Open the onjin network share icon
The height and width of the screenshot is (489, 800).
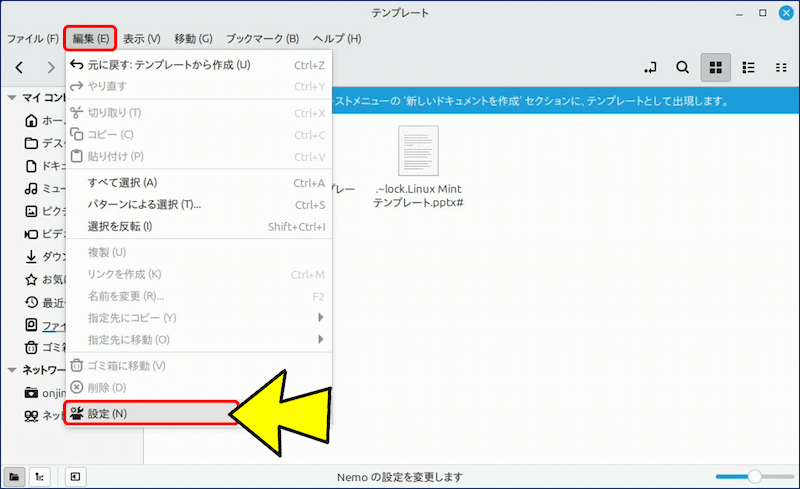(31, 393)
